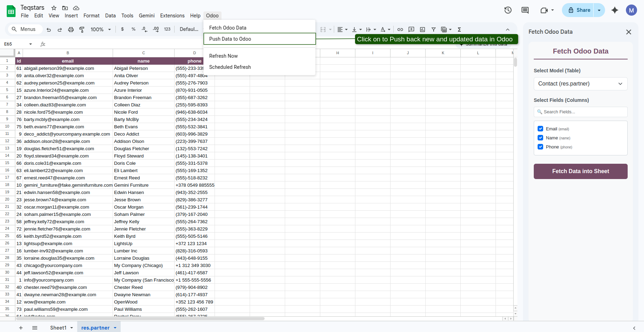Click the vertical scrollbar thumb

515,62
